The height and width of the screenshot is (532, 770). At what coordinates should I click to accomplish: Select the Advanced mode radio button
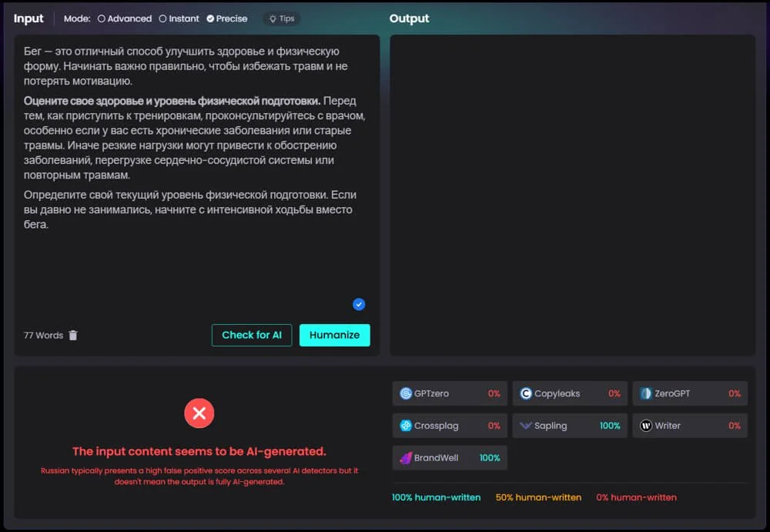(101, 18)
